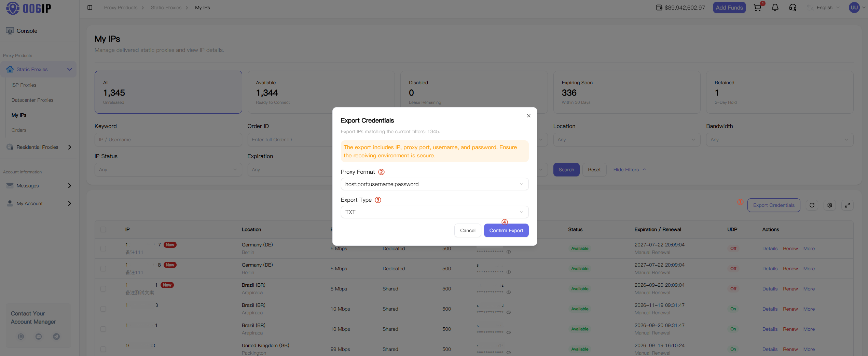Click the 006IP logo

pos(29,8)
